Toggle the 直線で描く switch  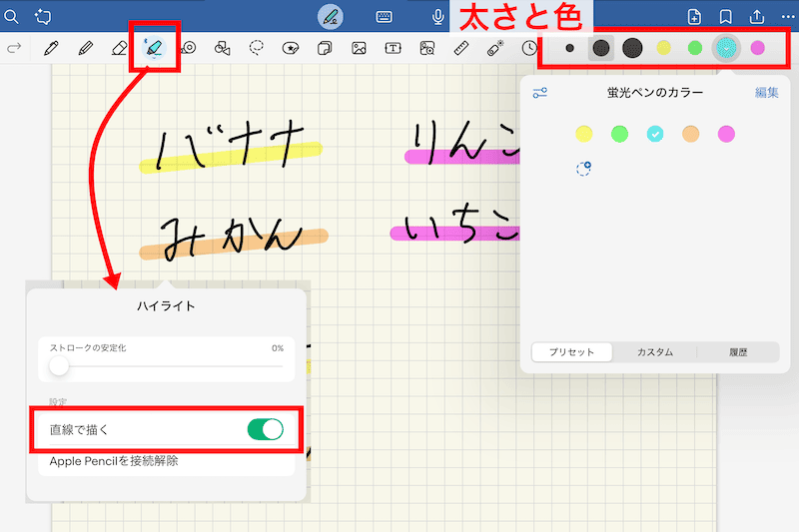pos(265,429)
